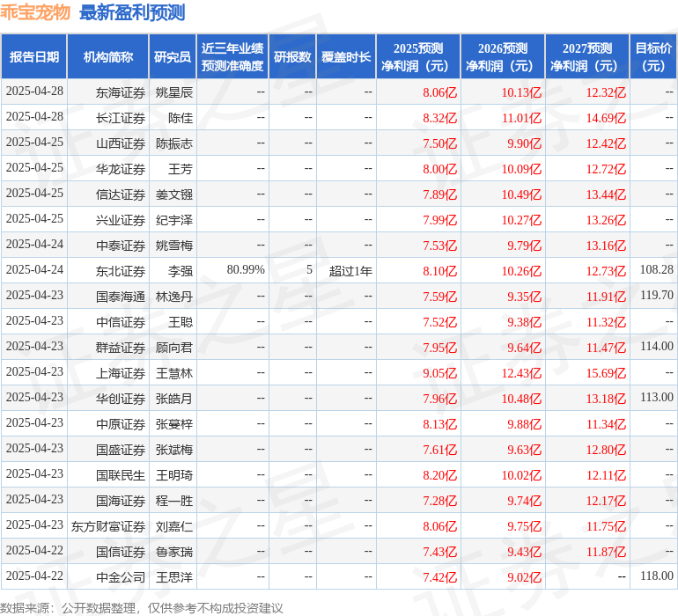The width and height of the screenshot is (678, 616).
Task: Click the 2026预测净利润 column header
Action: pyautogui.click(x=503, y=56)
